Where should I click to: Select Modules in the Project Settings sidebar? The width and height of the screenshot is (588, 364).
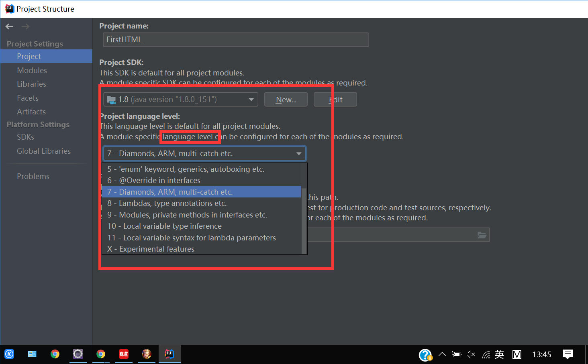[32, 70]
